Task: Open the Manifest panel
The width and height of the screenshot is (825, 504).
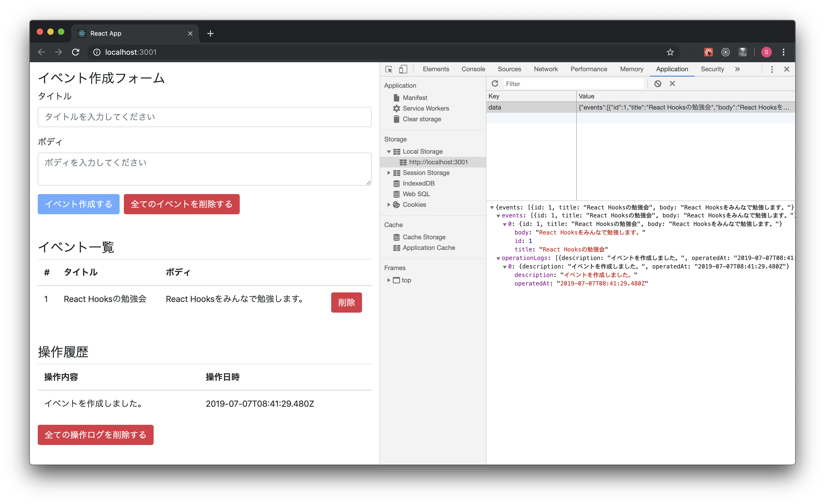Action: click(415, 98)
